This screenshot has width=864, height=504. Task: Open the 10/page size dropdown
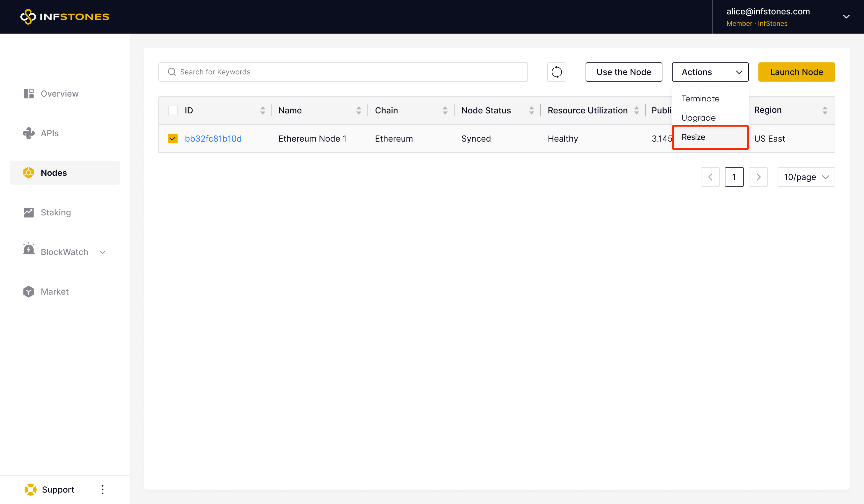(806, 177)
